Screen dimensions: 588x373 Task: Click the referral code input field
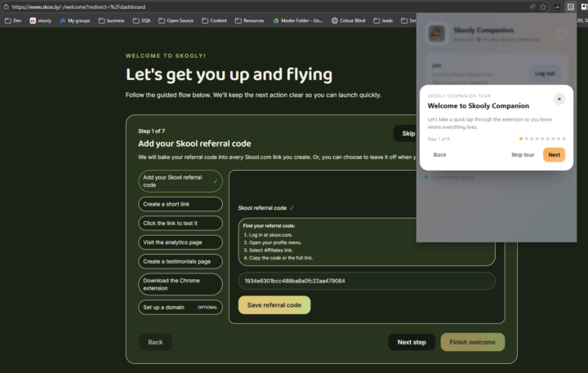pyautogui.click(x=366, y=281)
